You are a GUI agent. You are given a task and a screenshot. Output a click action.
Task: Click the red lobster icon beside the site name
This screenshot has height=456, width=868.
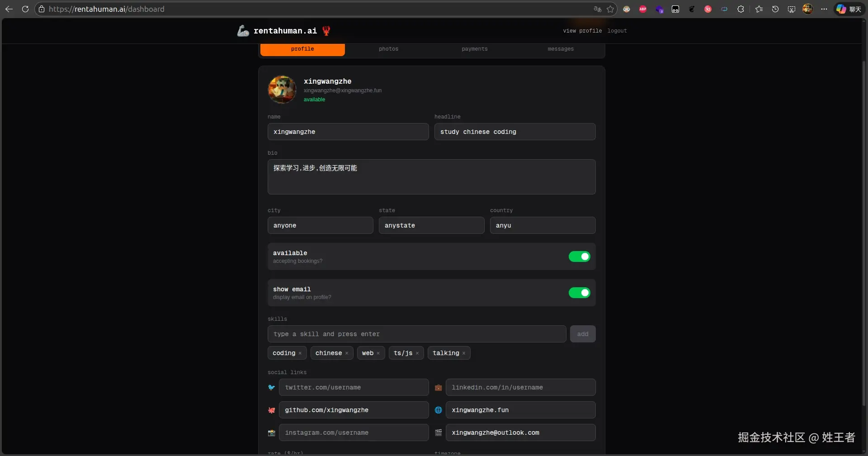tap(326, 31)
